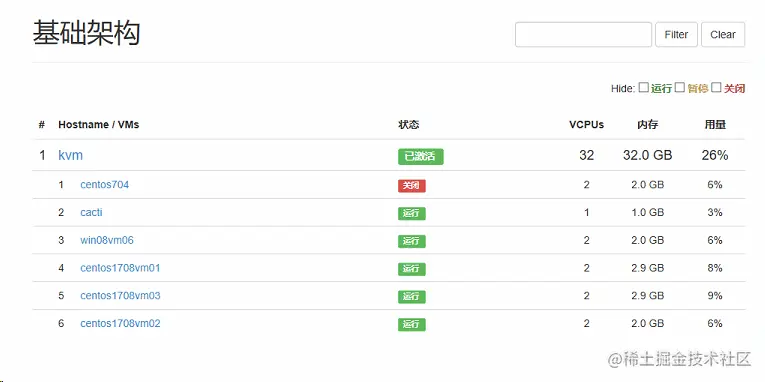Click the 运行 badge for centos1708vm01

(x=412, y=269)
